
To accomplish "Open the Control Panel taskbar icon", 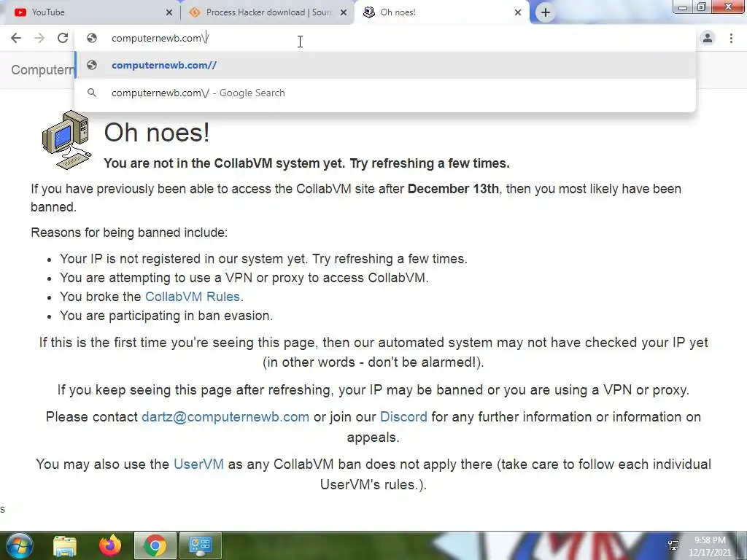I will [200, 545].
